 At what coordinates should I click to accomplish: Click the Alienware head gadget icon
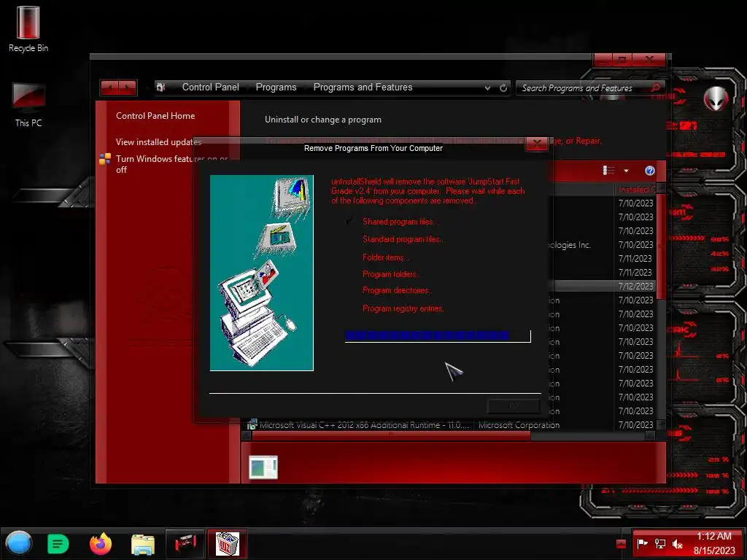[716, 98]
